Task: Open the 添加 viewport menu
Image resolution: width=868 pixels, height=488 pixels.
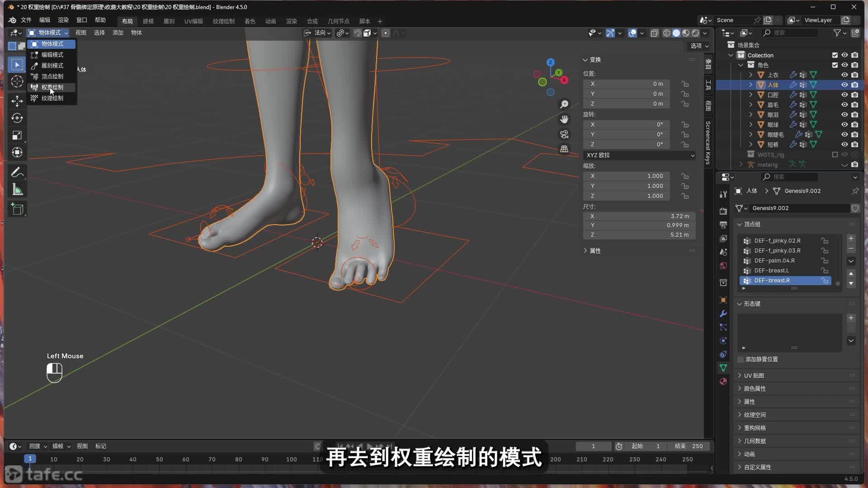Action: (x=118, y=33)
